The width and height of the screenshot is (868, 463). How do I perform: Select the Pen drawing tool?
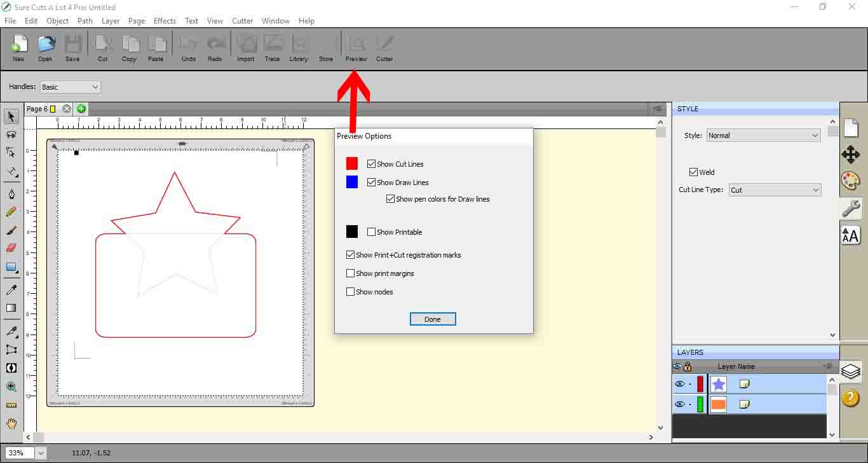[11, 194]
